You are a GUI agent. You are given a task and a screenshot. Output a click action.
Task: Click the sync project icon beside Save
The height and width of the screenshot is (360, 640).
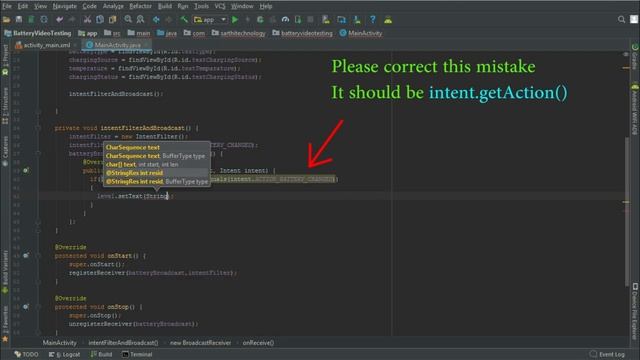pyautogui.click(x=44, y=20)
